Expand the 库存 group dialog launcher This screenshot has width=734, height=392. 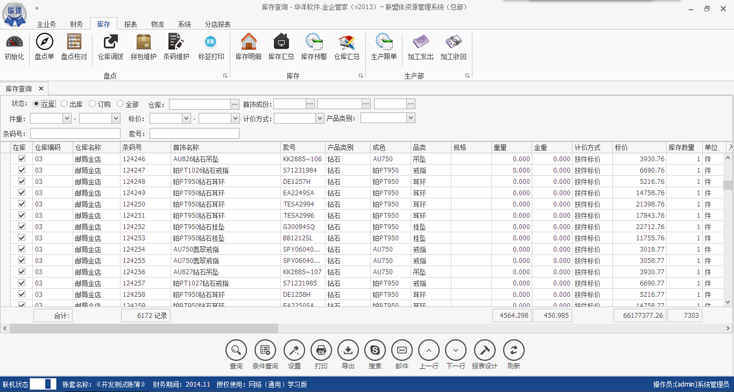click(x=360, y=75)
